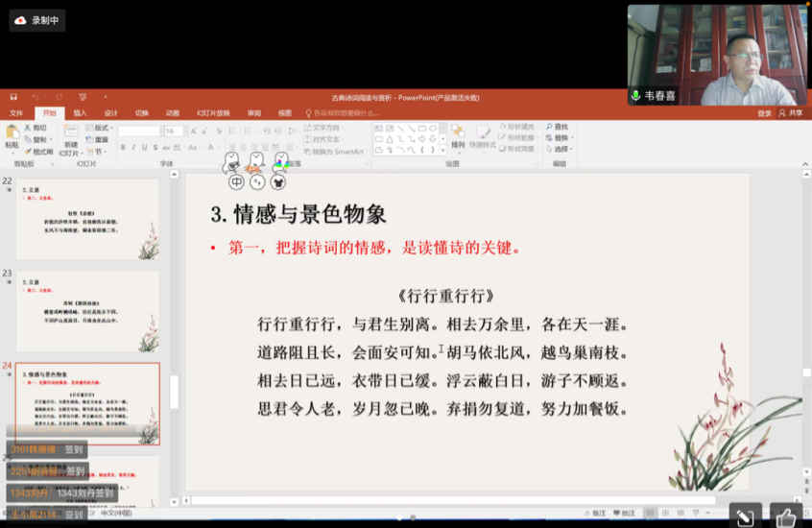Open the 形状效果 shape effects option

coord(518,149)
